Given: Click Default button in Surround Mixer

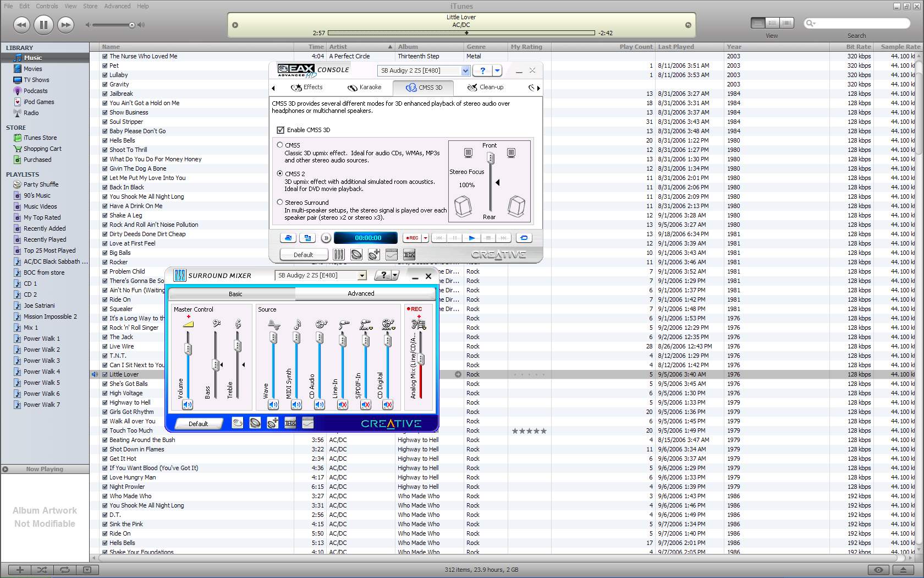Looking at the screenshot, I should (199, 423).
